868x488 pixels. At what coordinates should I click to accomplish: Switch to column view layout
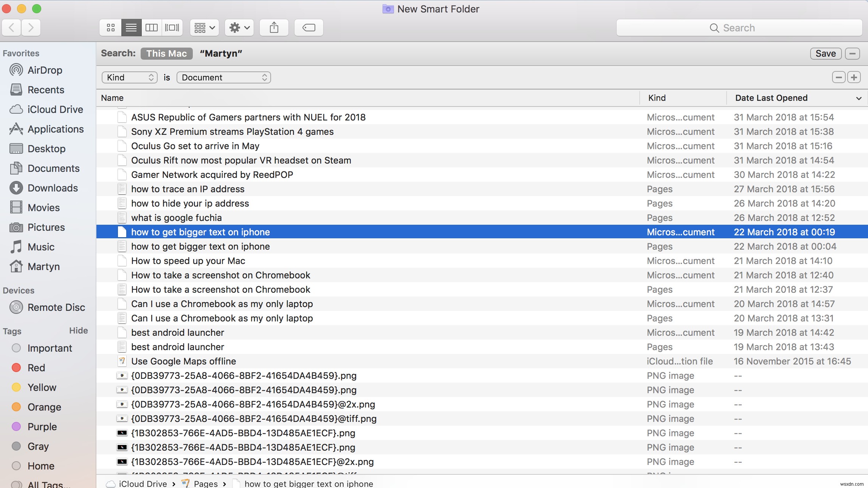pyautogui.click(x=152, y=28)
